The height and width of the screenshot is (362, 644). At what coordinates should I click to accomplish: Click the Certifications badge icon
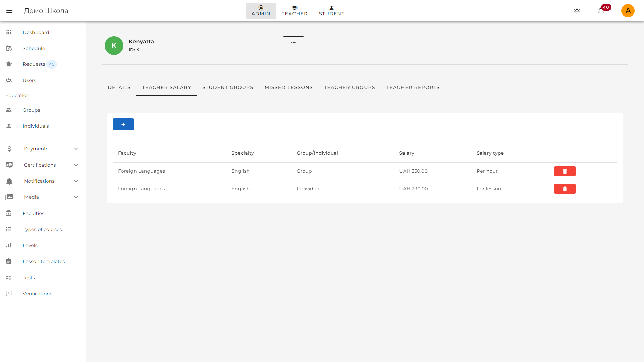pos(9,165)
